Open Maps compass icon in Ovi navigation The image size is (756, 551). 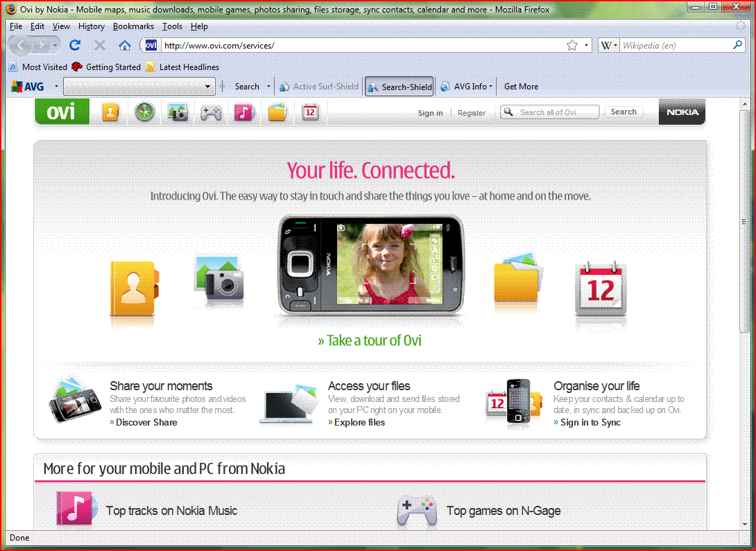(144, 113)
